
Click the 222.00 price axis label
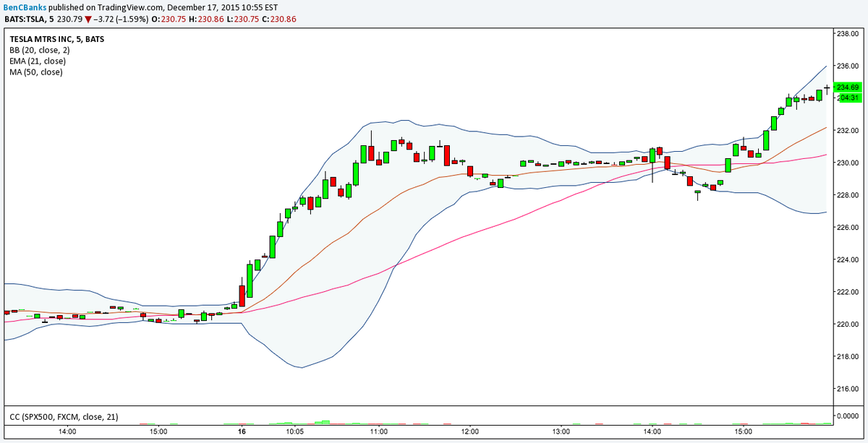coord(847,291)
